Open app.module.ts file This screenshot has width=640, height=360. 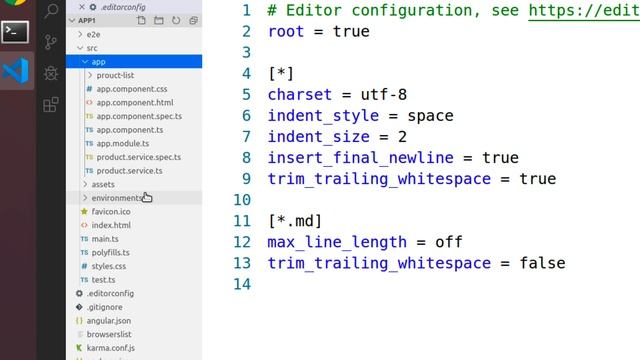pos(122,143)
